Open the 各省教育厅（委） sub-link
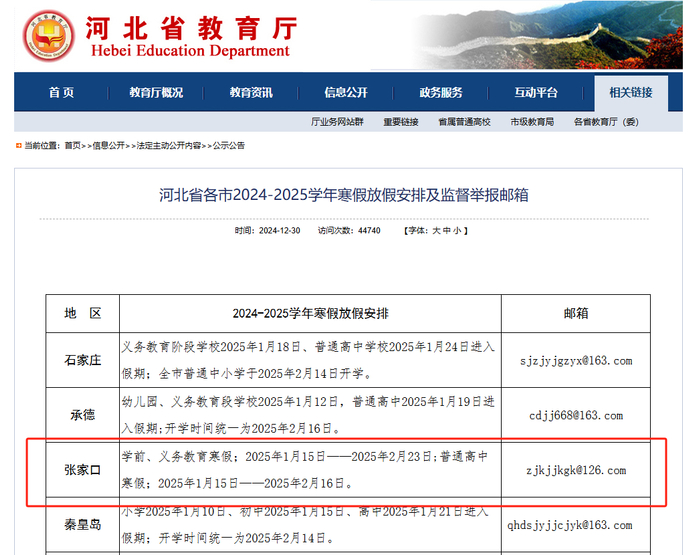Viewport: 700px width, 555px height. [606, 122]
